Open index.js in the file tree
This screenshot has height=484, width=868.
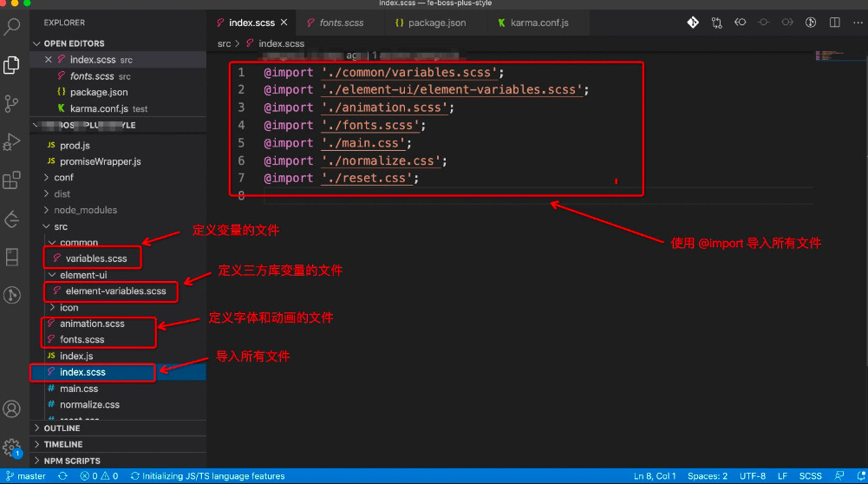pyautogui.click(x=75, y=356)
